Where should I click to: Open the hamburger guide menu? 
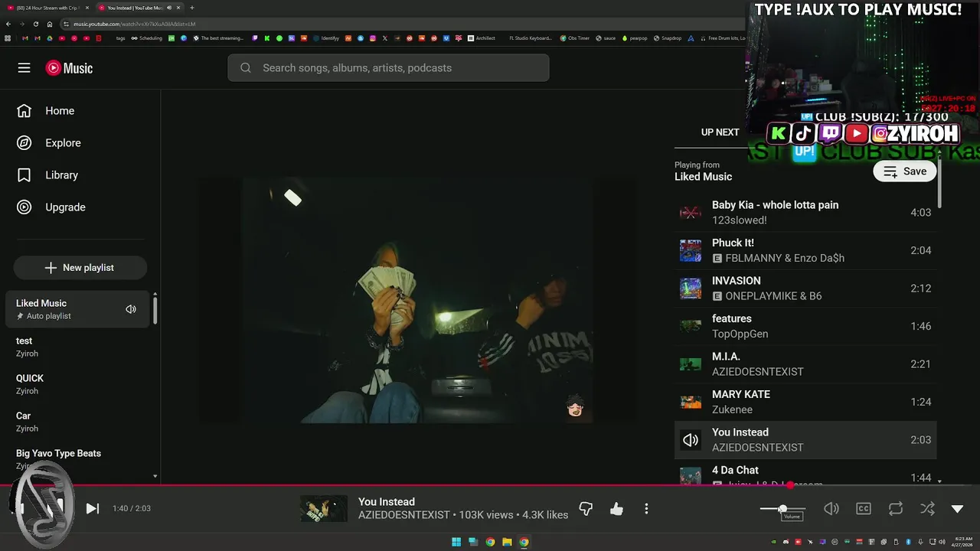pos(24,68)
